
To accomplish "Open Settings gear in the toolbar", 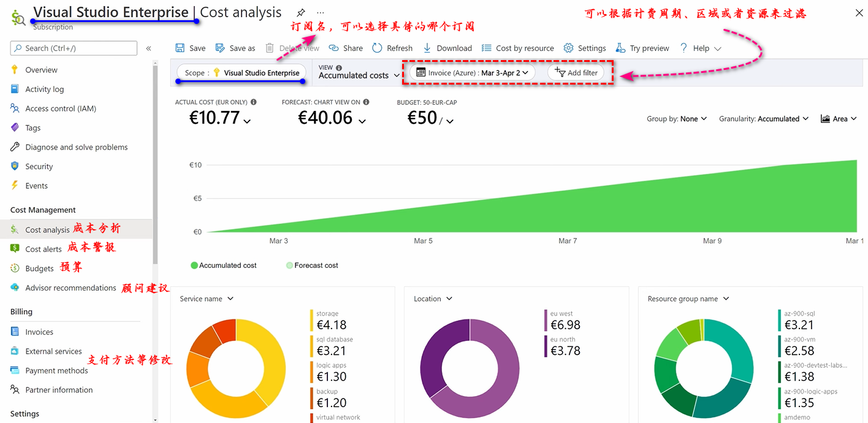I will point(585,48).
